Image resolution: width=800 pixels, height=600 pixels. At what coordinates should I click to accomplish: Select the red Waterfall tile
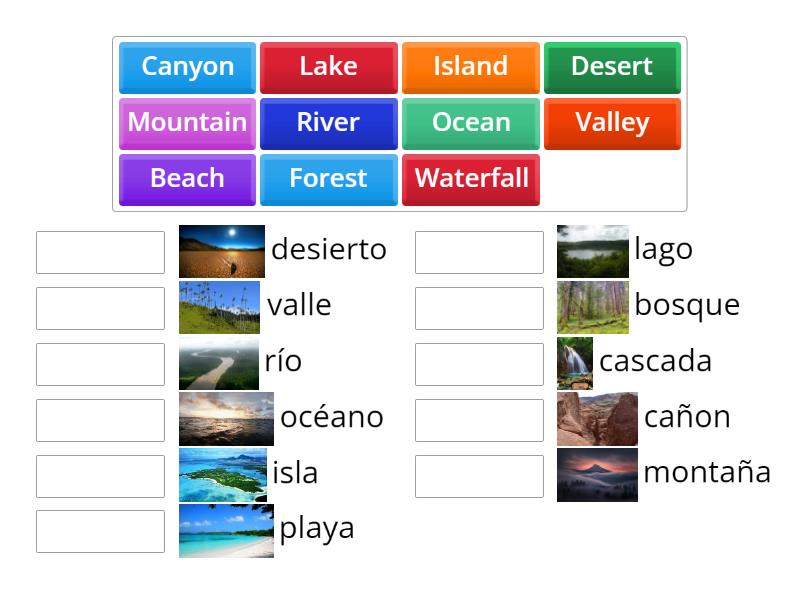click(x=470, y=179)
